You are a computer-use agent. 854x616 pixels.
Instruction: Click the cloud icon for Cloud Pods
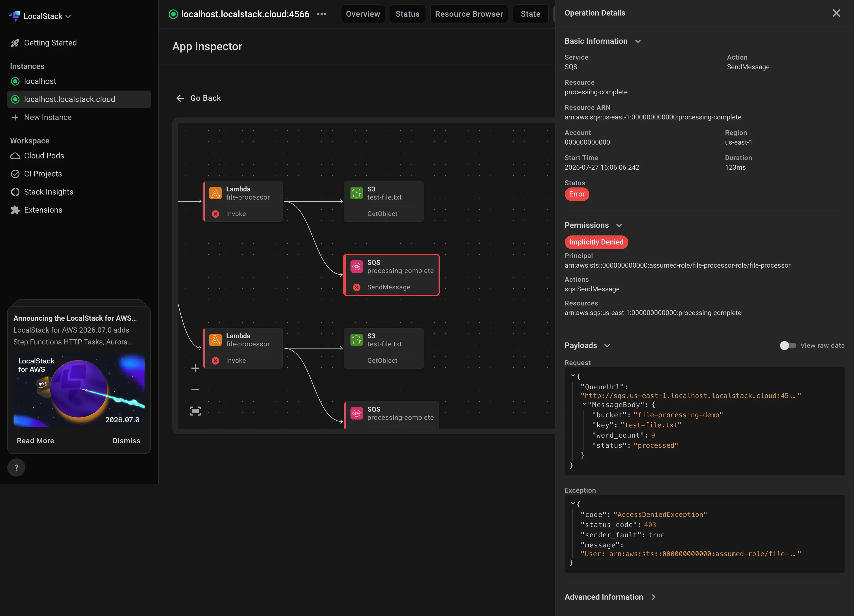click(15, 156)
